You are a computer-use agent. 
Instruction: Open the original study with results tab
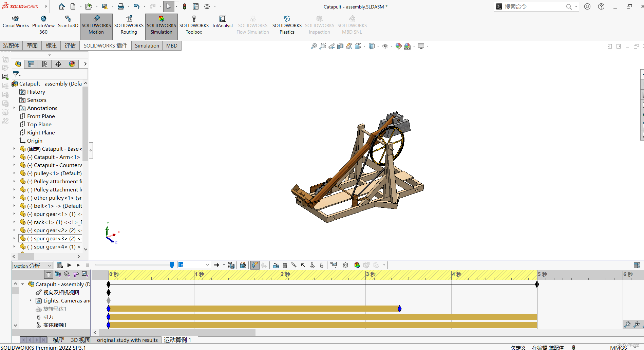pos(127,340)
